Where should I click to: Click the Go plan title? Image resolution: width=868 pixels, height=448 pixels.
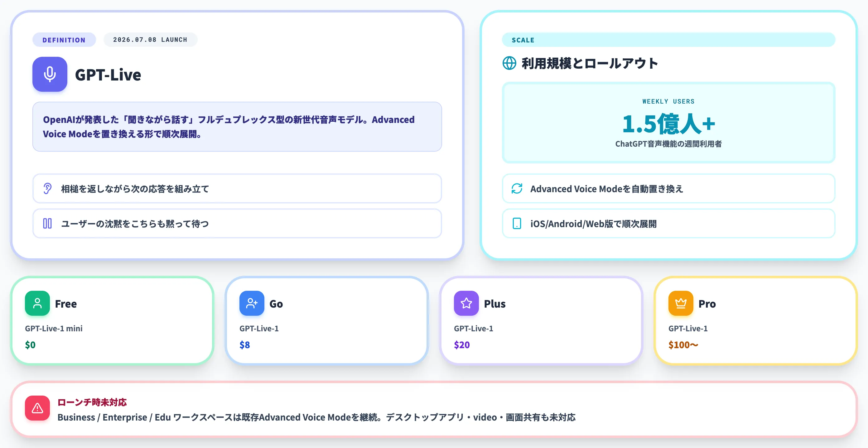coord(276,304)
